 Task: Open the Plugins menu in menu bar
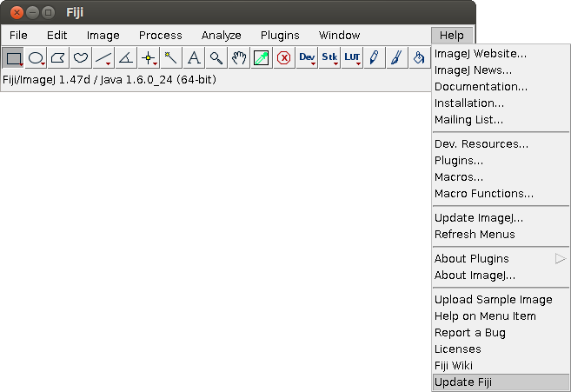[x=280, y=36]
